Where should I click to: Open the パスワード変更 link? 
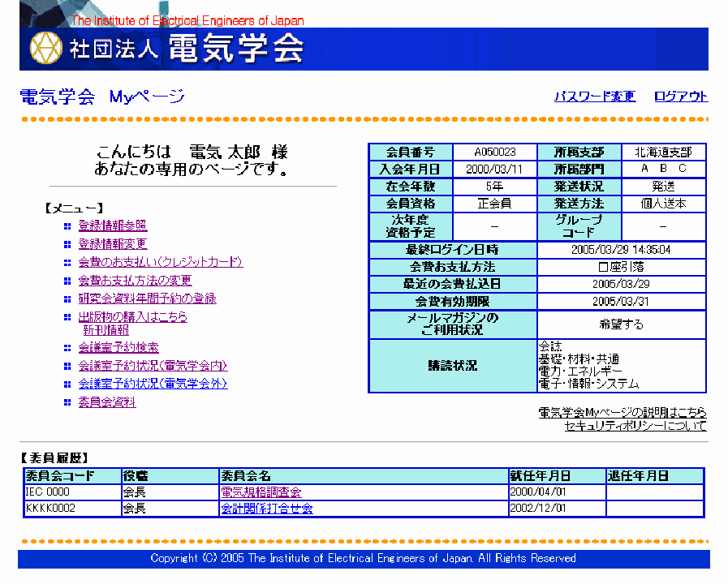pyautogui.click(x=594, y=97)
